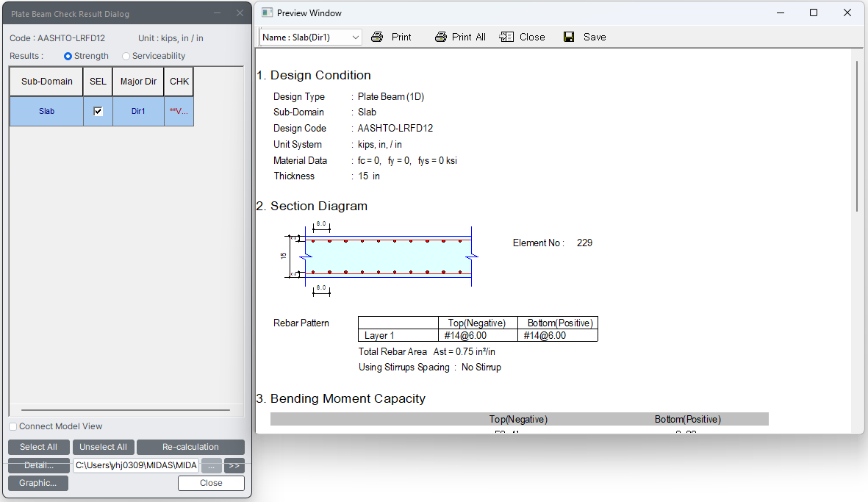Minimize the Preview Window
The width and height of the screenshot is (868, 502).
781,12
